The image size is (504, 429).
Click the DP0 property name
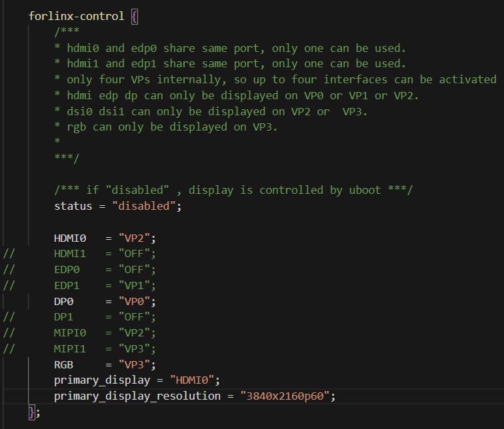coord(63,301)
